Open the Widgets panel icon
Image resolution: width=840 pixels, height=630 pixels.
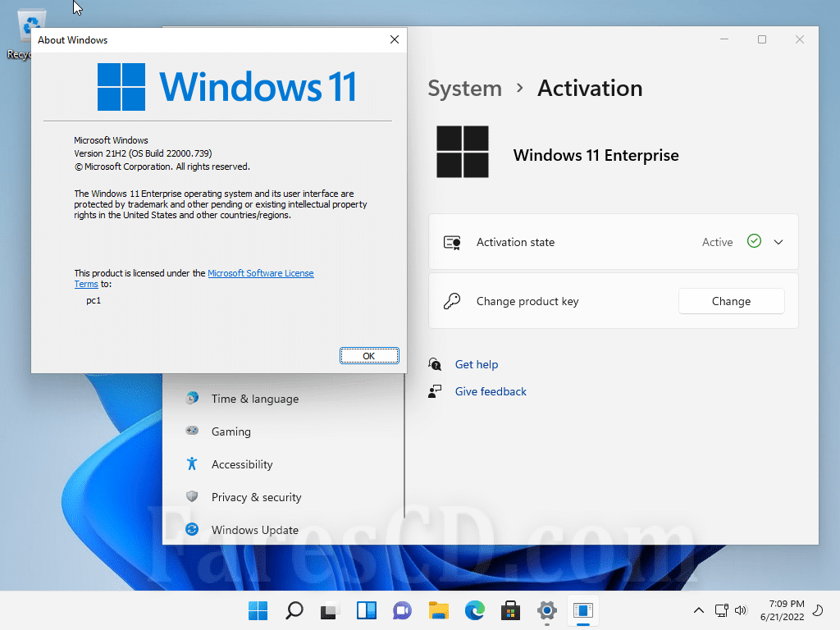367,610
